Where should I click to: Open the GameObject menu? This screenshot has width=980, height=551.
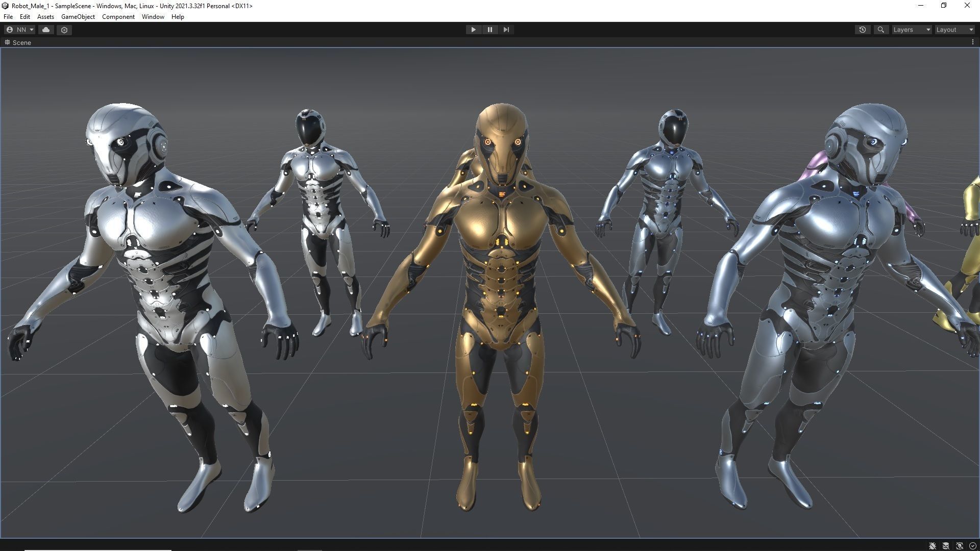click(78, 17)
